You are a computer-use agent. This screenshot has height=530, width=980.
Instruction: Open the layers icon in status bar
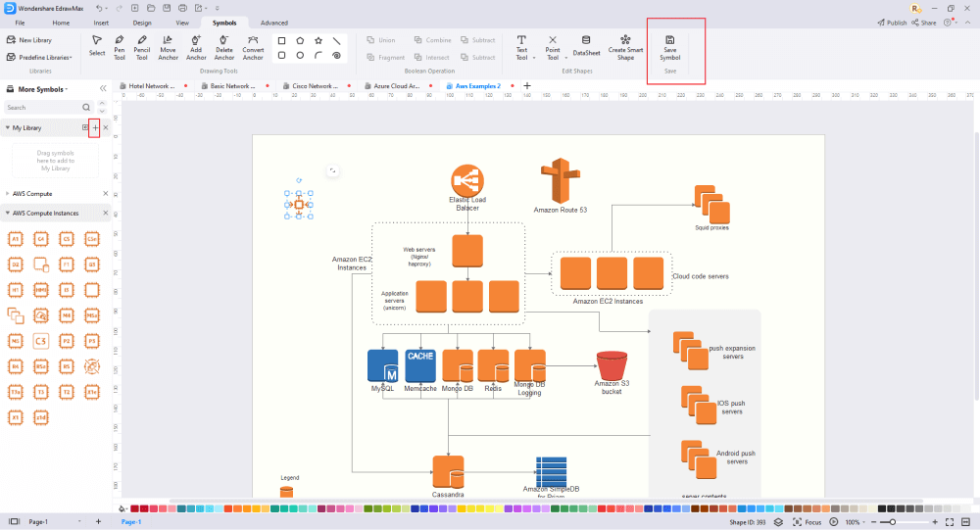(x=778, y=522)
